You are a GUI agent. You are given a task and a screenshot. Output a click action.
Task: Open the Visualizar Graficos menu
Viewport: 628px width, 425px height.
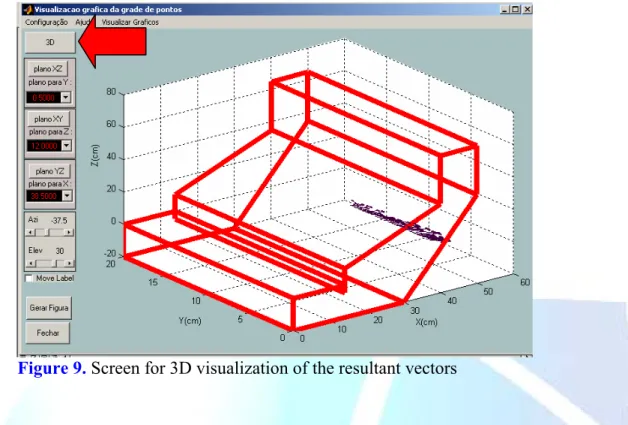pyautogui.click(x=130, y=22)
